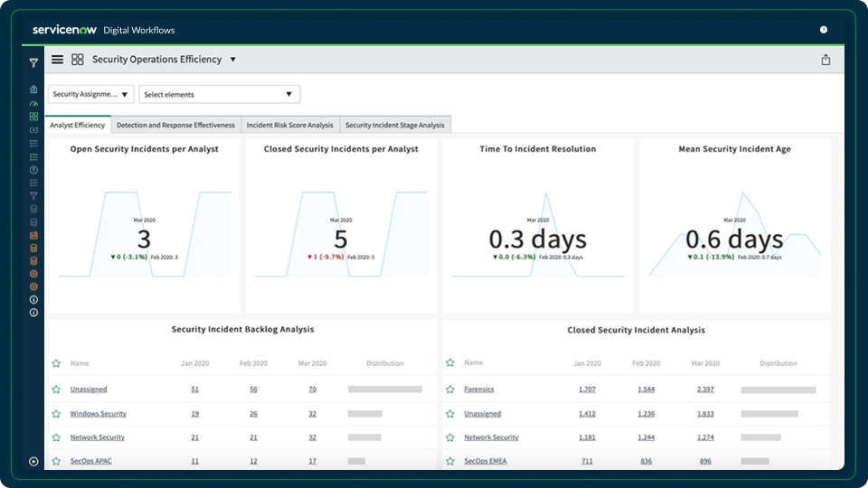
Task: Go to Home using sidebar house icon
Action: [33, 89]
